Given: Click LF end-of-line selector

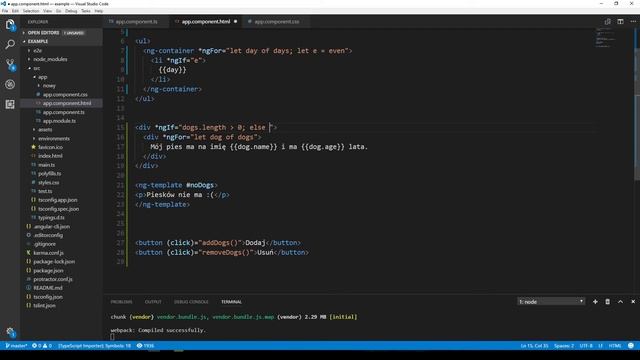Looking at the screenshot, I should click(600, 346).
